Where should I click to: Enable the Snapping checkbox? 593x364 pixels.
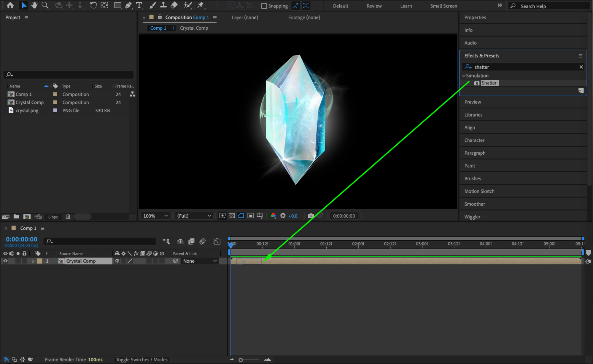(x=264, y=6)
